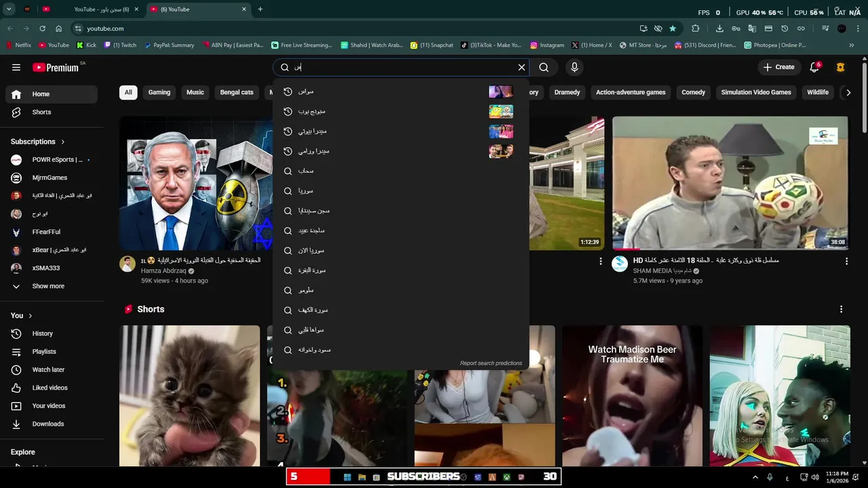Click inside the YouTube search input field
Screen dimensions: 868x488
(403, 67)
